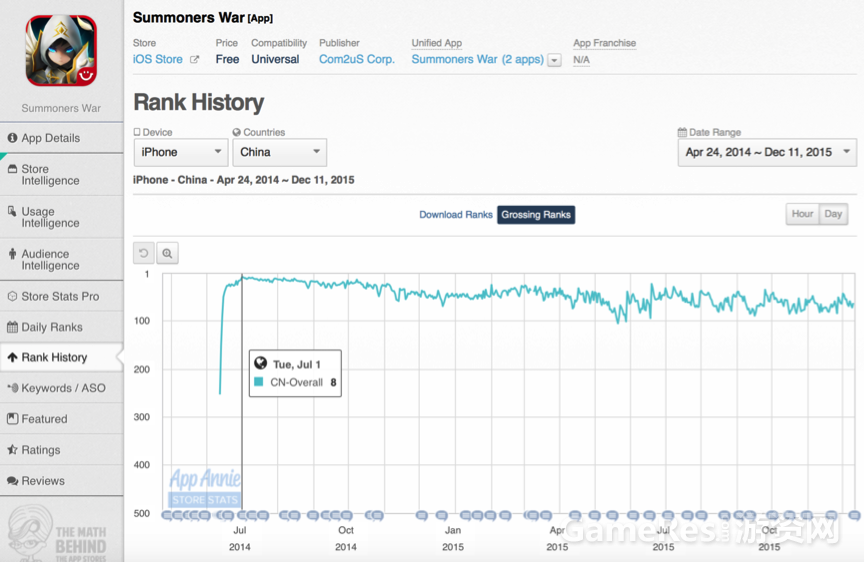This screenshot has height=563, width=865.
Task: Click the CN-Overall legend color swatch
Action: [x=258, y=382]
